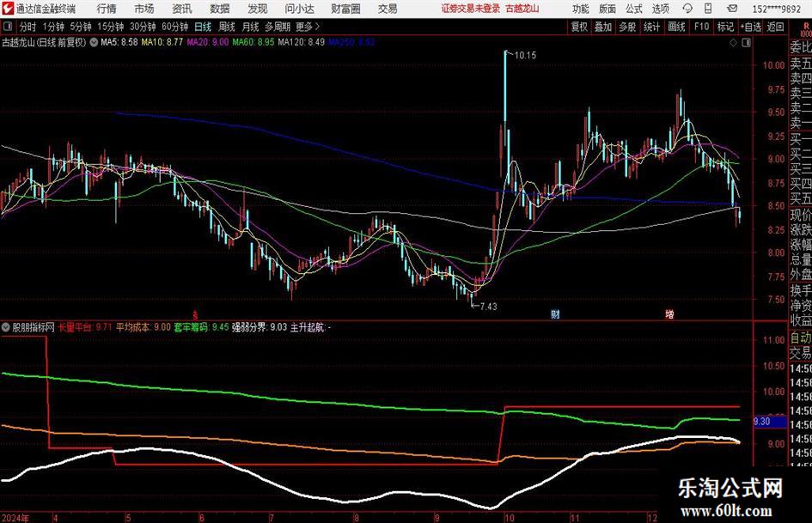This screenshot has height=523, width=812.
Task: Open the mail envelope icon
Action: coord(732,9)
